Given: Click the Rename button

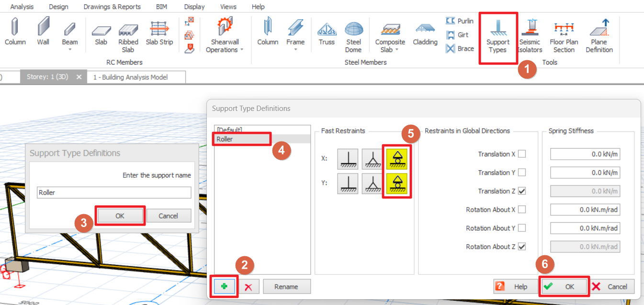Looking at the screenshot, I should [x=286, y=287].
